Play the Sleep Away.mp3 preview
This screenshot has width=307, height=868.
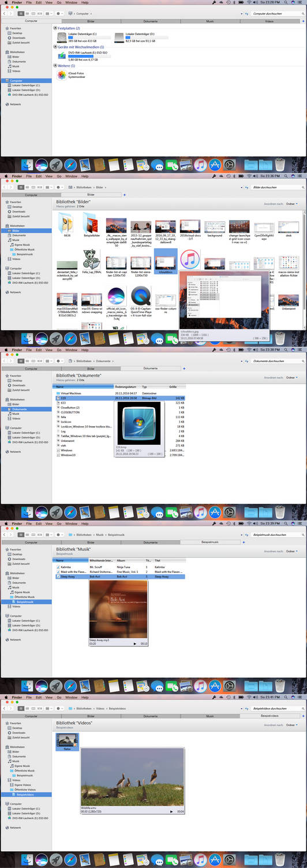tap(135, 643)
